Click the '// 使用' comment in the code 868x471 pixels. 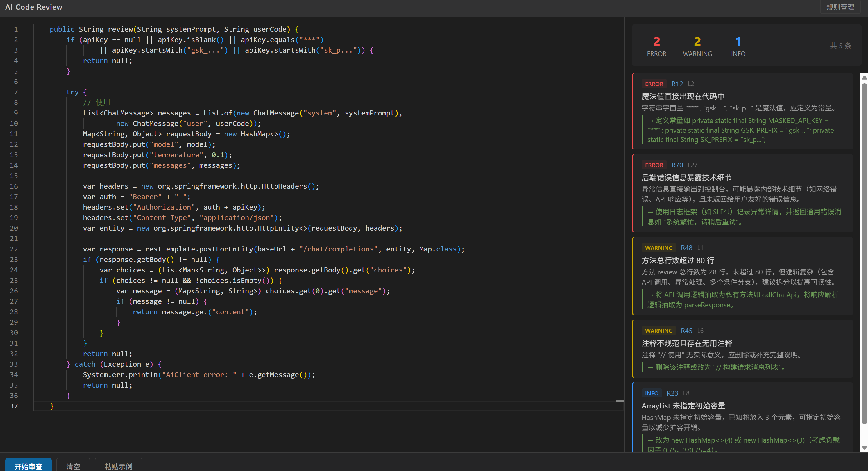[96, 103]
